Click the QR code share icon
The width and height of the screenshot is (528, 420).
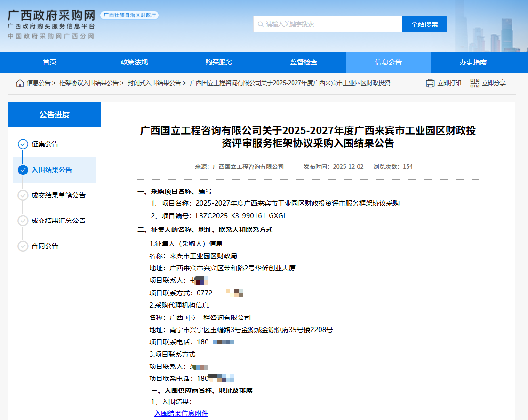(474, 83)
